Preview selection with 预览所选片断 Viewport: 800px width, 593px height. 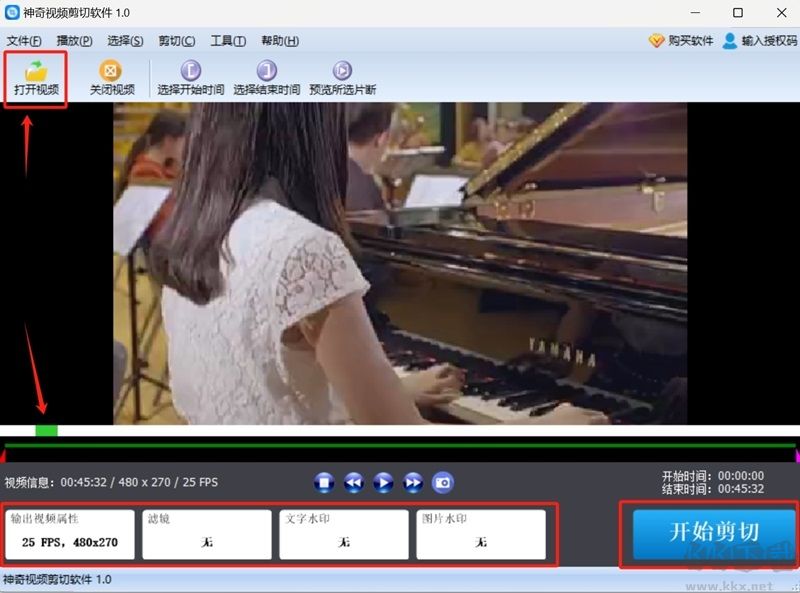point(342,72)
